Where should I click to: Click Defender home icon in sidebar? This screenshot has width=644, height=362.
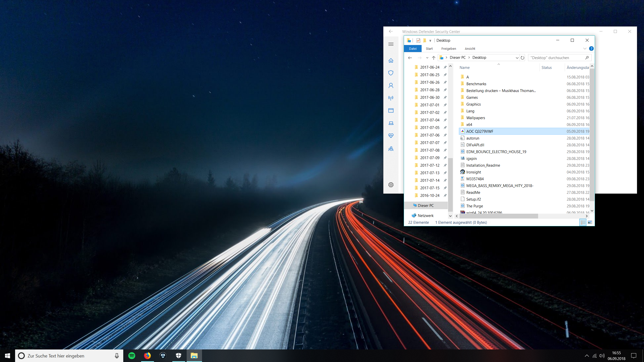[x=391, y=60]
